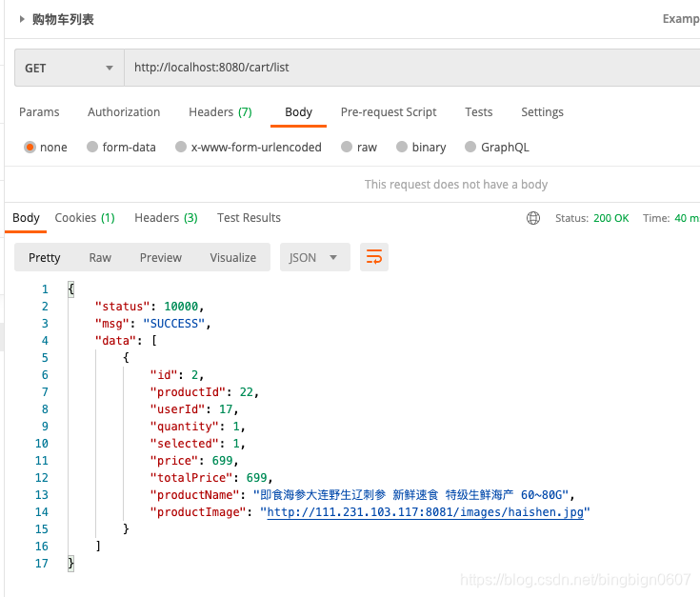This screenshot has height=597, width=700.
Task: Click the "status": 10000 line
Action: (x=150, y=307)
